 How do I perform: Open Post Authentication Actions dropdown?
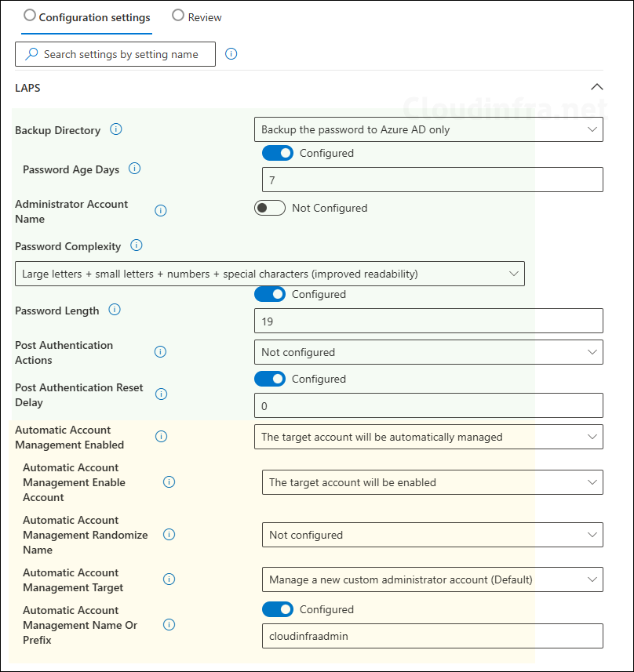(428, 352)
